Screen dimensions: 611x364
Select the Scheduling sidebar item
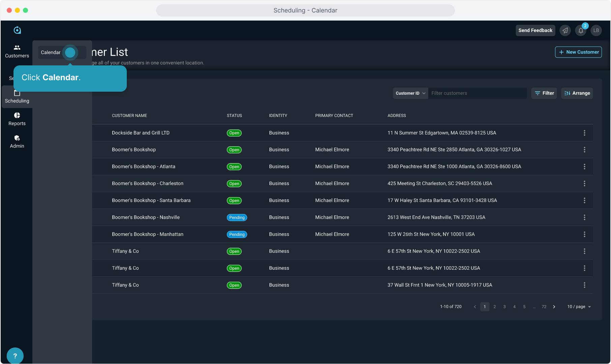point(17,97)
